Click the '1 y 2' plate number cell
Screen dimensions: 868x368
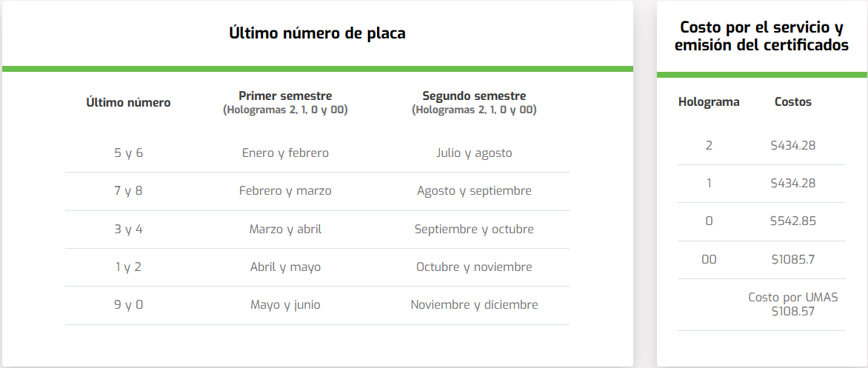pos(128,267)
